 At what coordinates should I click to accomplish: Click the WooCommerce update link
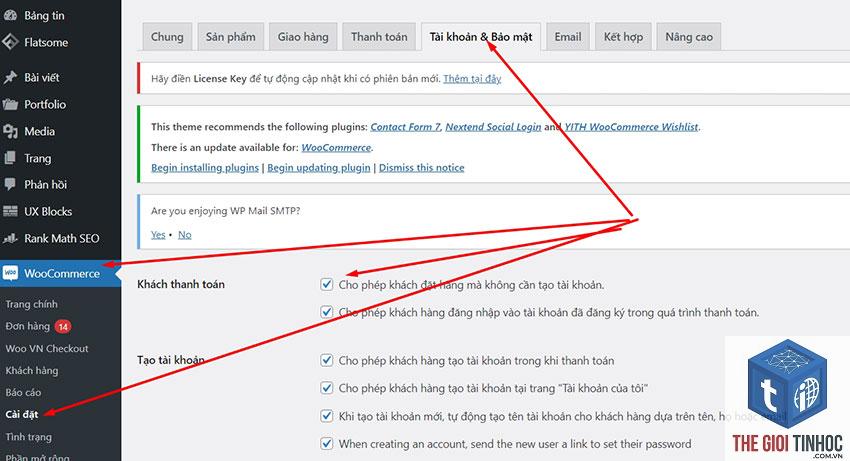pyautogui.click(x=336, y=148)
